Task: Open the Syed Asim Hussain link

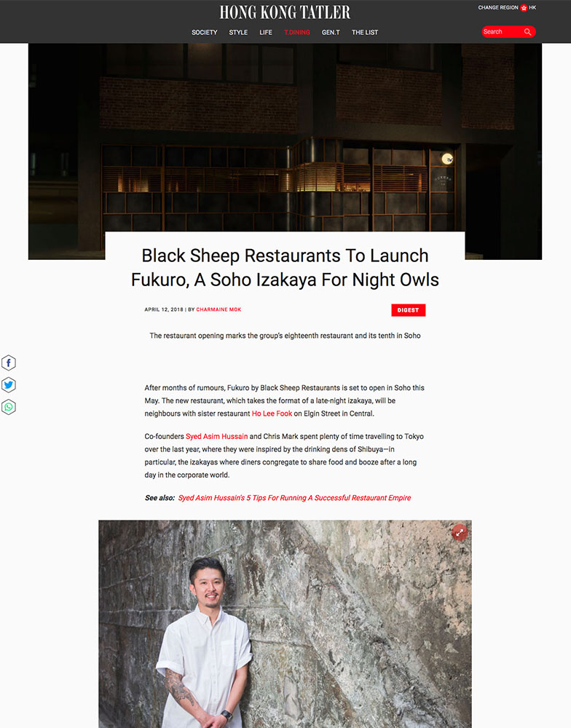Action: click(x=216, y=436)
